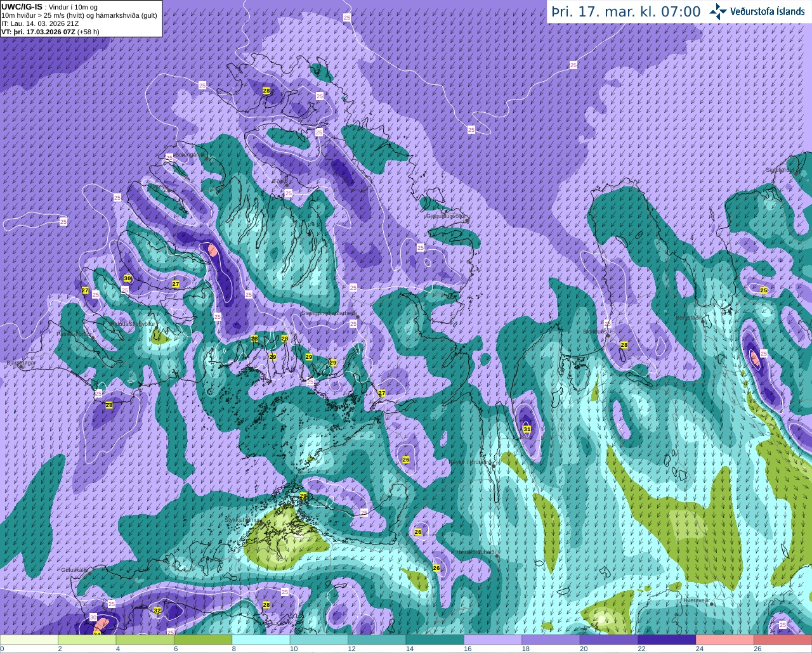
Task: Click the yellow 26 label above Holtavörðuheiði
Action: tap(417, 532)
